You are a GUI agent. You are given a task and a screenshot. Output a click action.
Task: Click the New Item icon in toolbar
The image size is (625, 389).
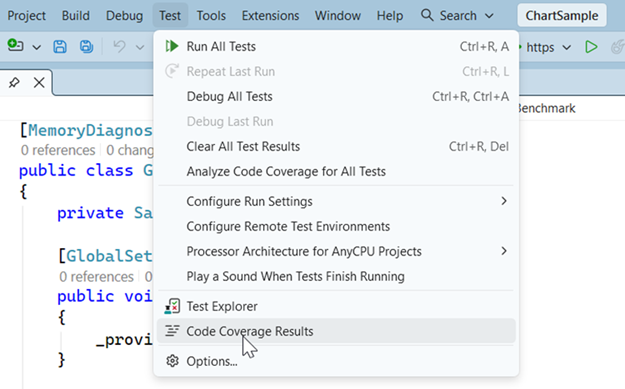[15, 45]
